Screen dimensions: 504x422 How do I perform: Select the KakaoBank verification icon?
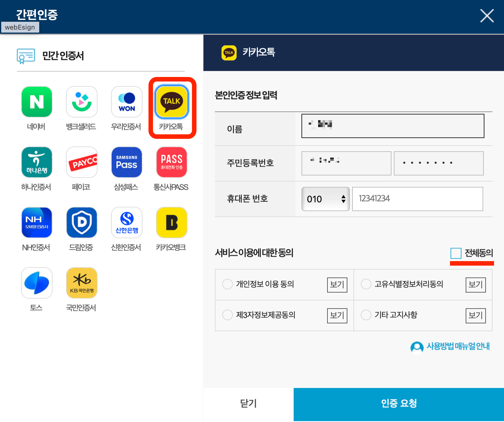171,222
